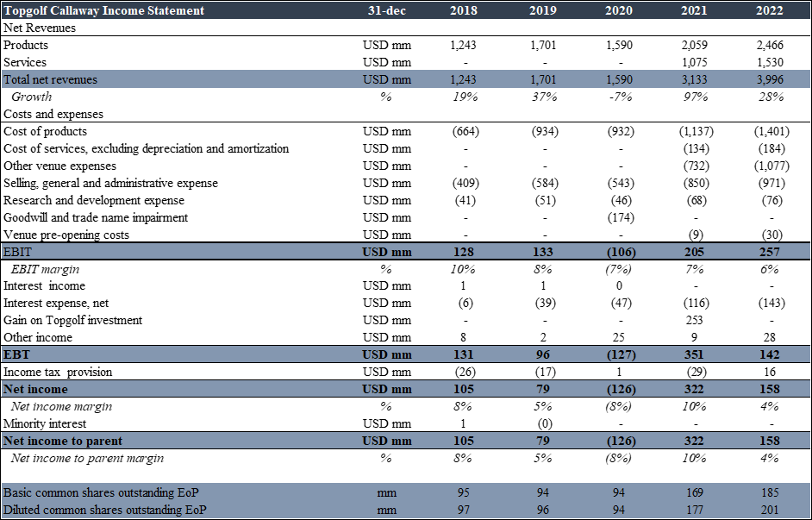Click 'Basic common shares outstanding EoP' label
Viewport: 812px width, 520px height.
coord(101,492)
